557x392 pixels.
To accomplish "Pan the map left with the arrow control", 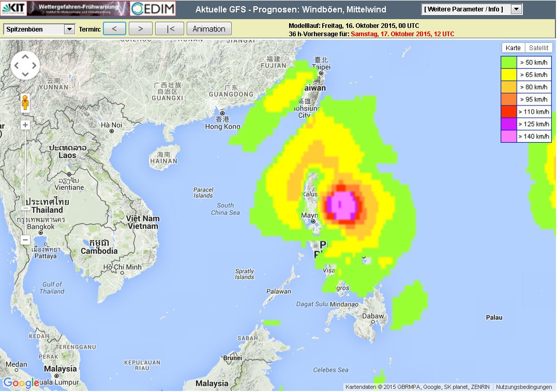I will point(17,65).
